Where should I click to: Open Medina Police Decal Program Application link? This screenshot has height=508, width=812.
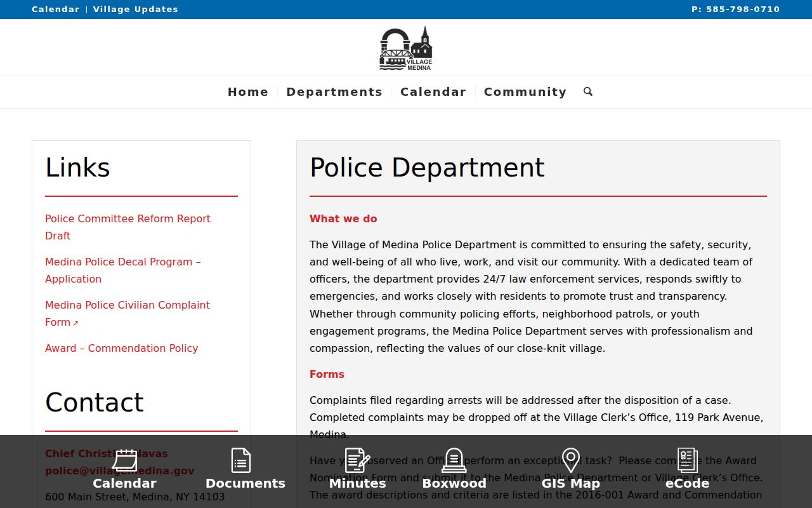point(123,270)
